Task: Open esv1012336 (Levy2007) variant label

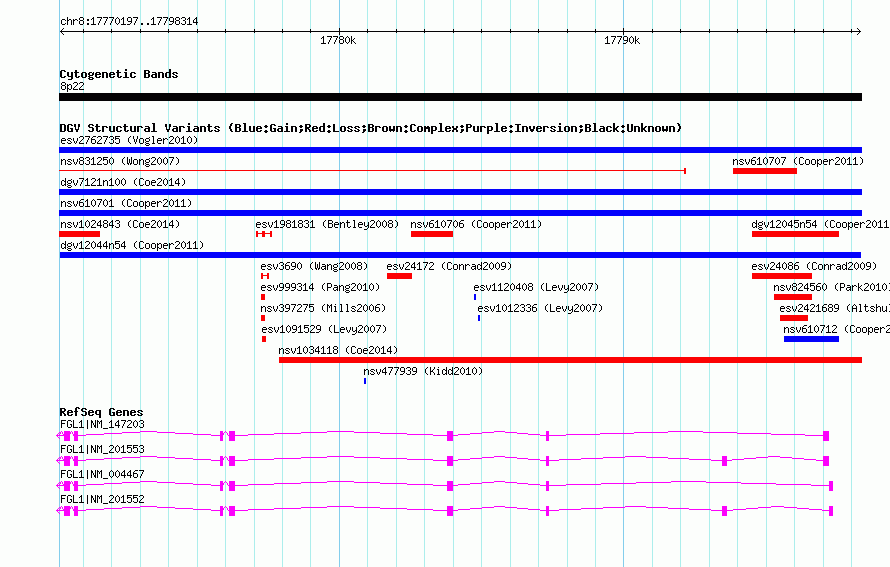Action: (x=540, y=308)
